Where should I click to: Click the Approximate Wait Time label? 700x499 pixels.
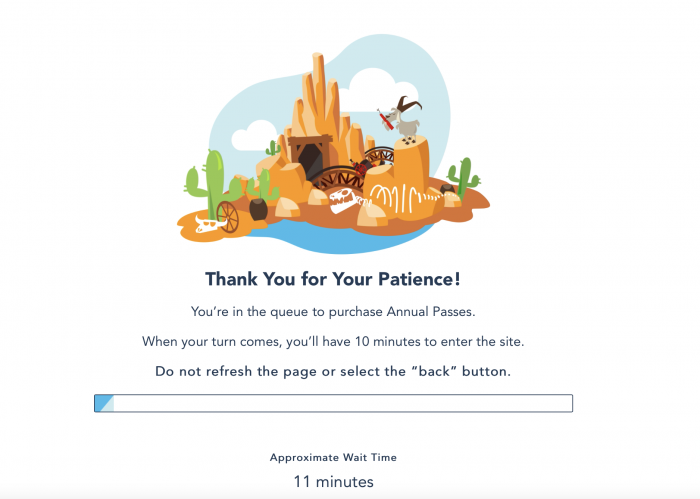tap(333, 457)
